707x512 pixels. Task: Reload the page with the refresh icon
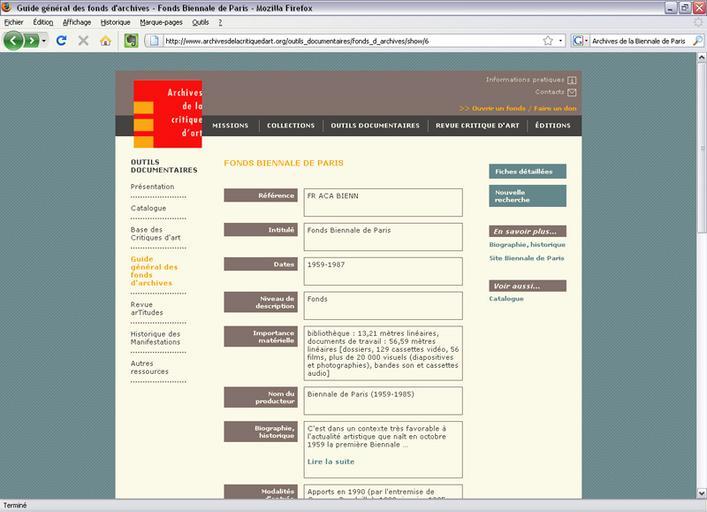(x=61, y=41)
